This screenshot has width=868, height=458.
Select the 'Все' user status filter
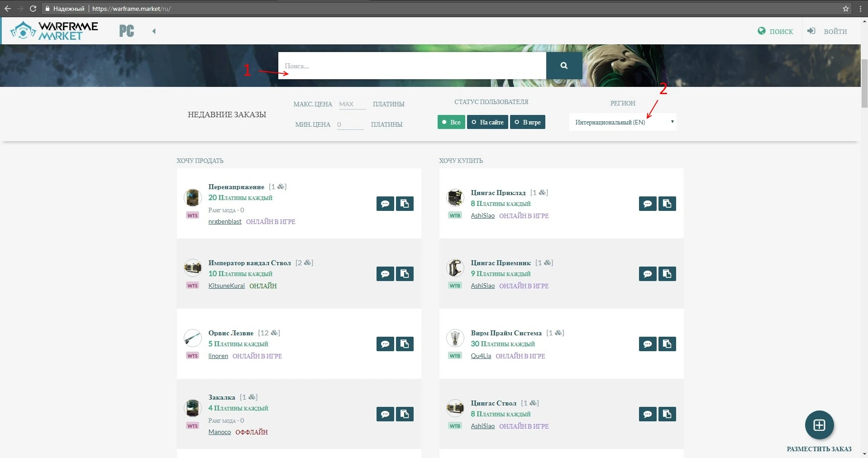(451, 122)
